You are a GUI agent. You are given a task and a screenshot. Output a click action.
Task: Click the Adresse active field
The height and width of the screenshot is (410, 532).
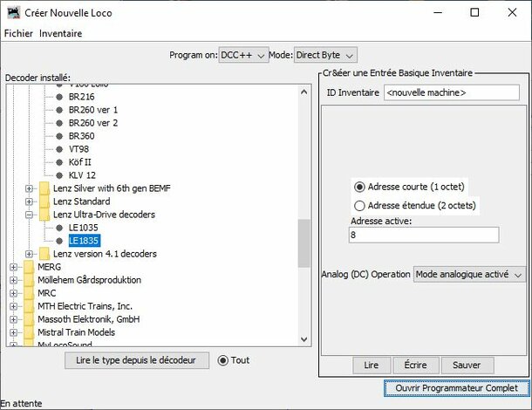click(424, 235)
